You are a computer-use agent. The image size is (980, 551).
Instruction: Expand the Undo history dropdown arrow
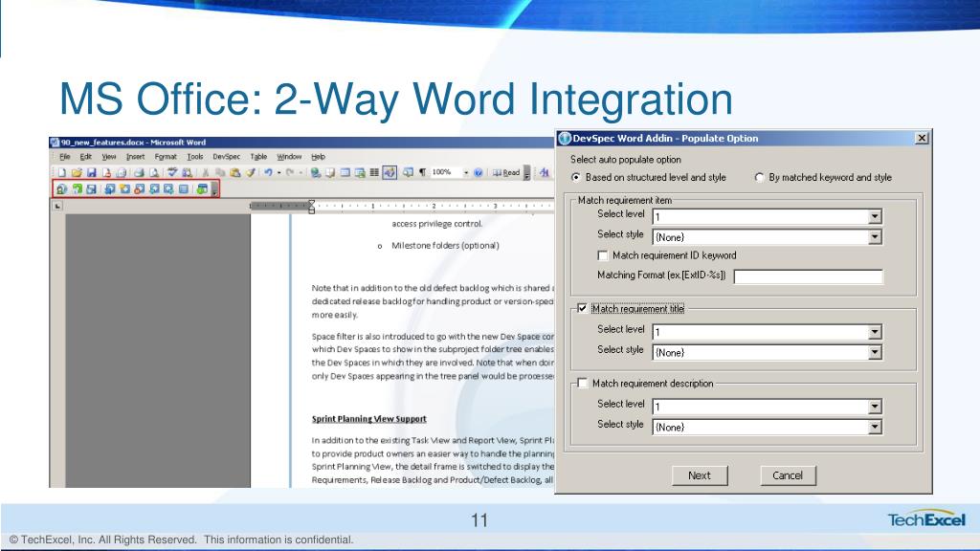pos(278,172)
